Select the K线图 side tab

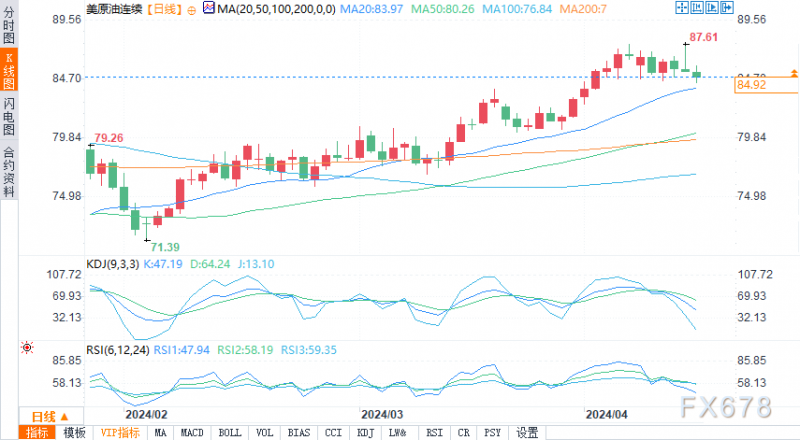coord(9,70)
